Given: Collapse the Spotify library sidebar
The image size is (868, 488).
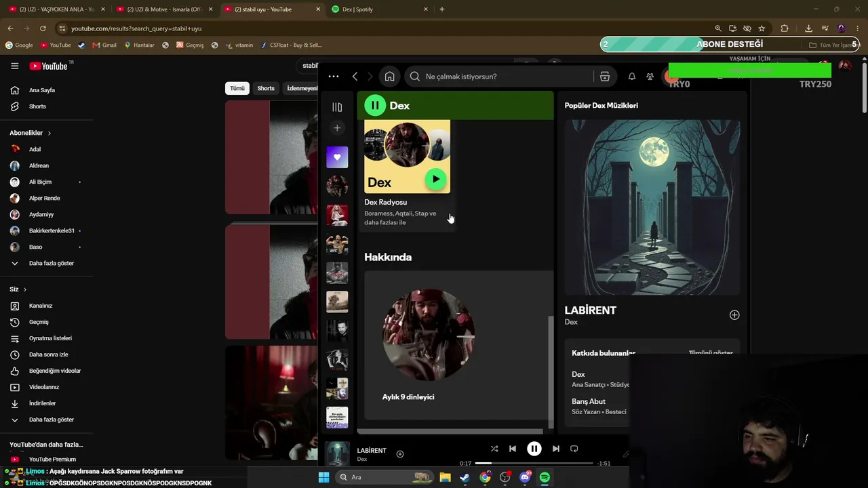Looking at the screenshot, I should (337, 106).
